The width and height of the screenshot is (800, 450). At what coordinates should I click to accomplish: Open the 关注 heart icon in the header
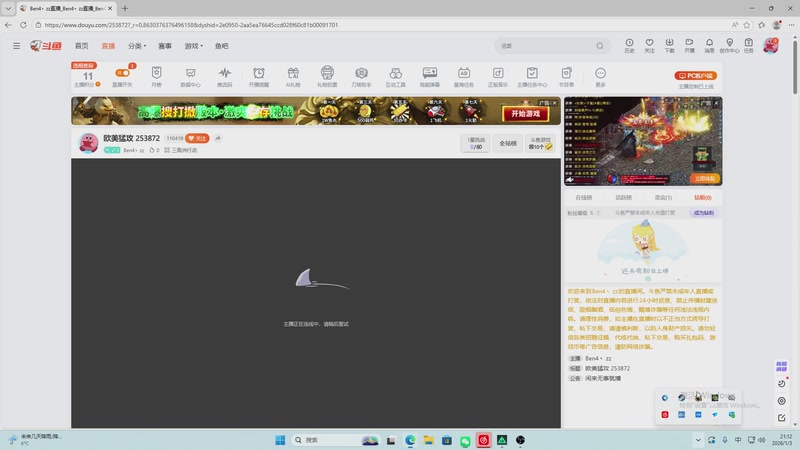(x=649, y=45)
